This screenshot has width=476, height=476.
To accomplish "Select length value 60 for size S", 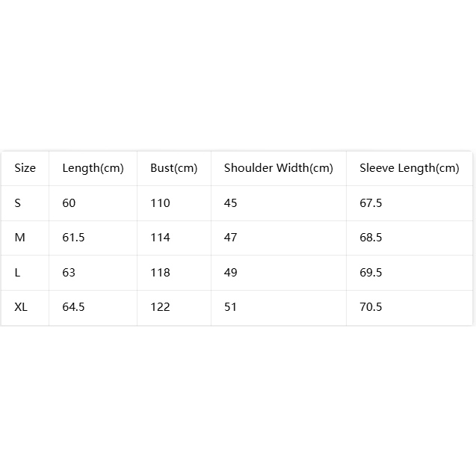I will click(69, 203).
